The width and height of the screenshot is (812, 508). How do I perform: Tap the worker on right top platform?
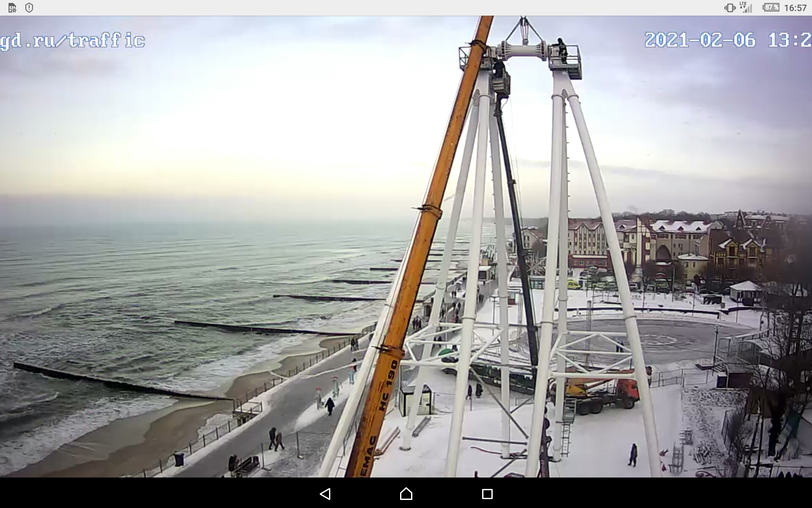(562, 50)
